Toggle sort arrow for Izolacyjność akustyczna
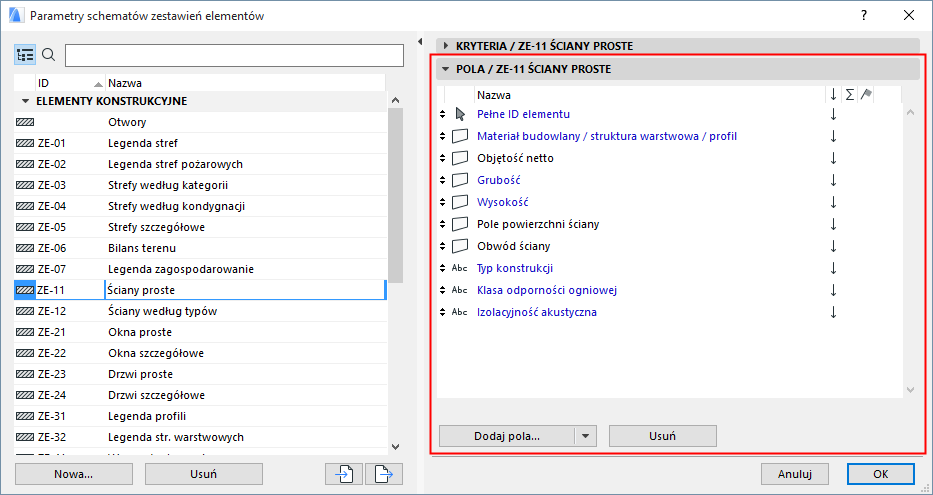Screen dimensions: 933x495 pos(833,312)
